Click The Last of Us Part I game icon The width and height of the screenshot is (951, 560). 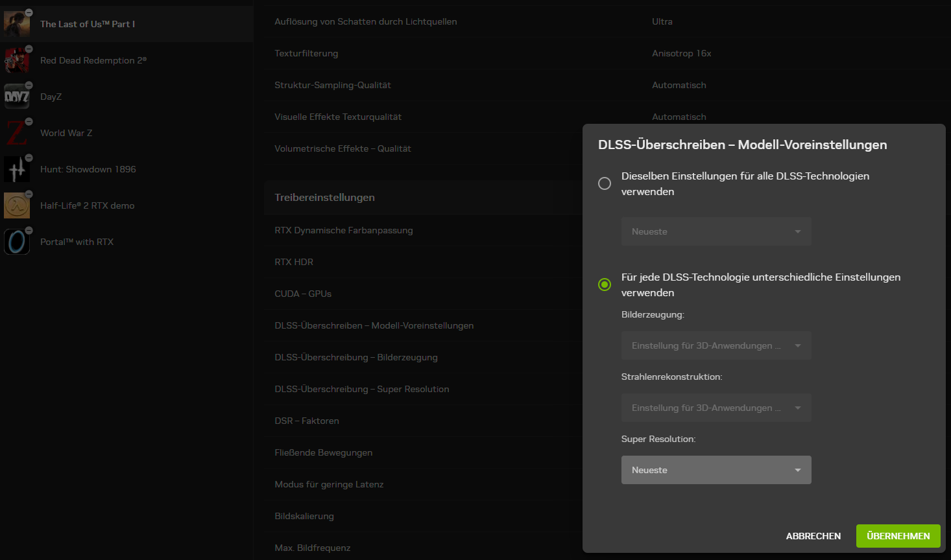pyautogui.click(x=17, y=24)
